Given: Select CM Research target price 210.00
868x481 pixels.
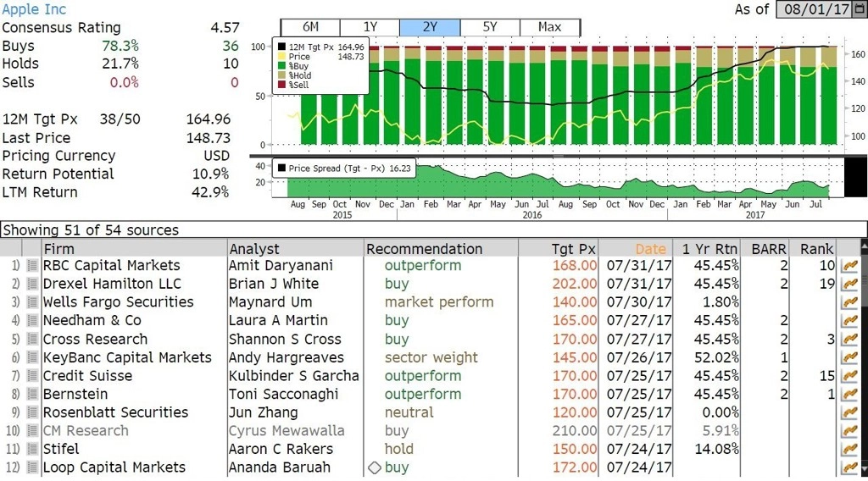Looking at the screenshot, I should (575, 430).
